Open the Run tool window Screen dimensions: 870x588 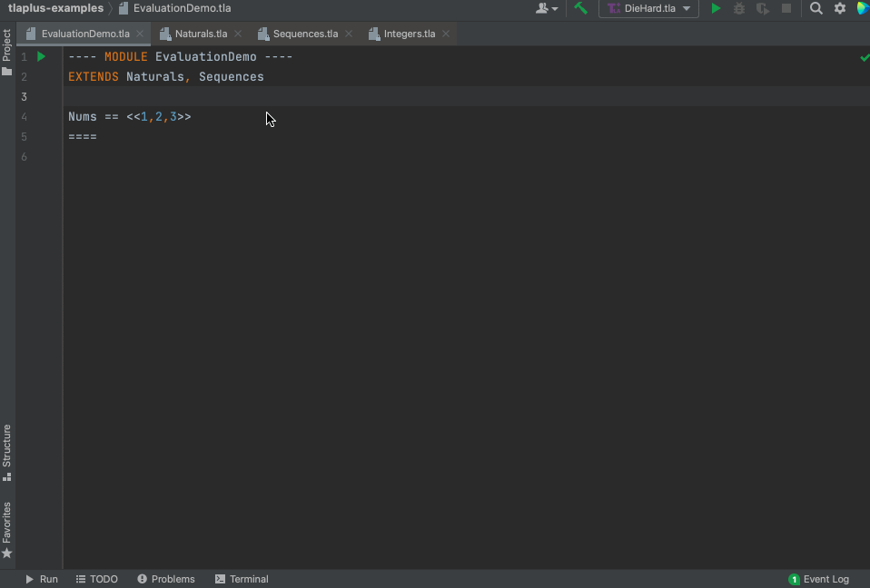tap(42, 579)
